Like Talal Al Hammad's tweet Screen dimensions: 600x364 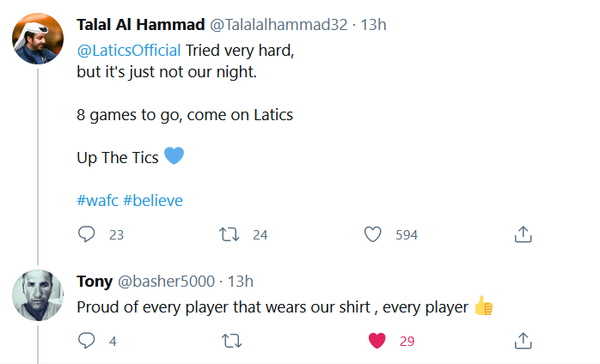click(x=372, y=234)
